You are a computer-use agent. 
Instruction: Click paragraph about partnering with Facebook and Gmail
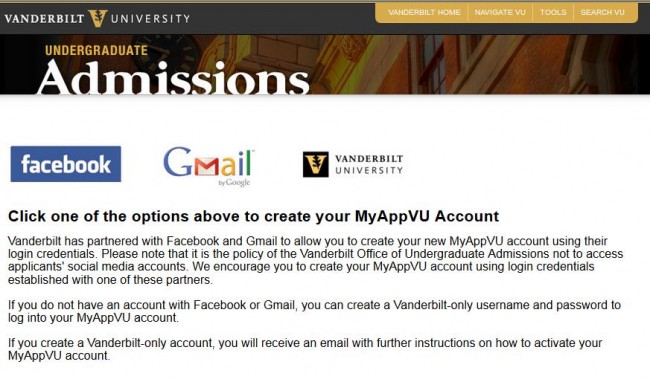pos(315,260)
